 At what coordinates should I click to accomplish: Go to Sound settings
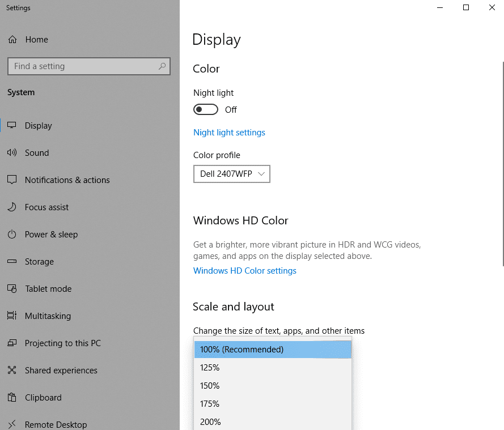37,152
